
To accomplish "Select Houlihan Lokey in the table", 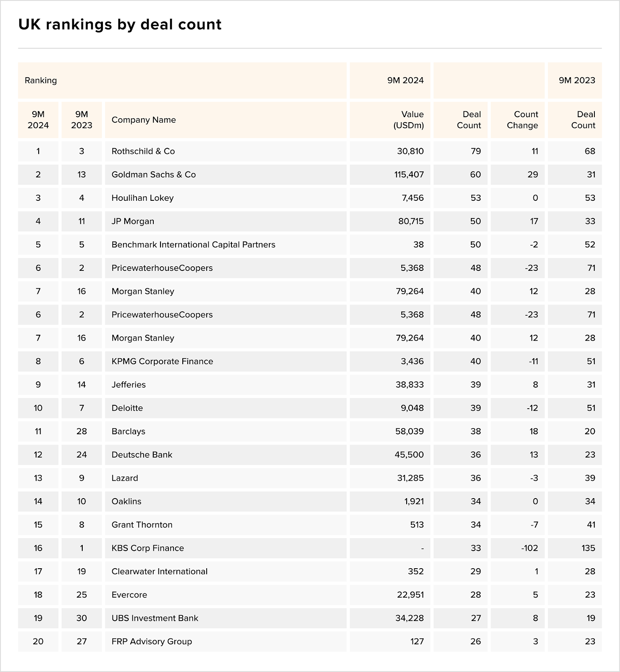I will (x=142, y=198).
